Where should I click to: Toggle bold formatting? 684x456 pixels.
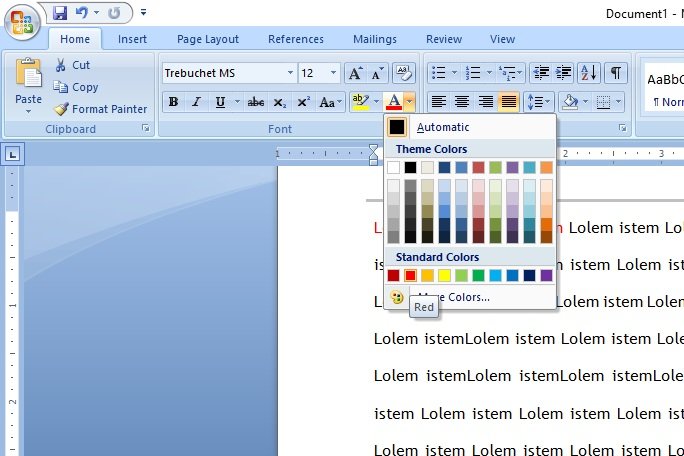pyautogui.click(x=173, y=102)
